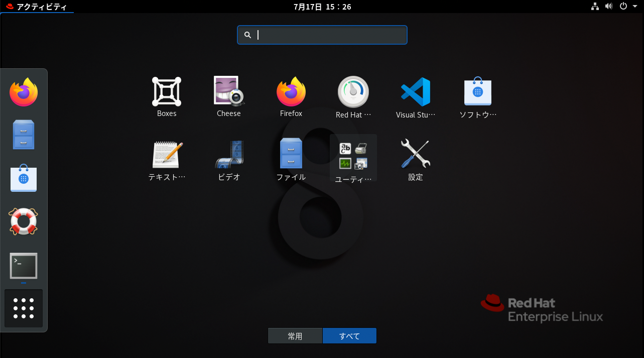Open Software app in the grid
The image size is (644, 358).
point(478,97)
